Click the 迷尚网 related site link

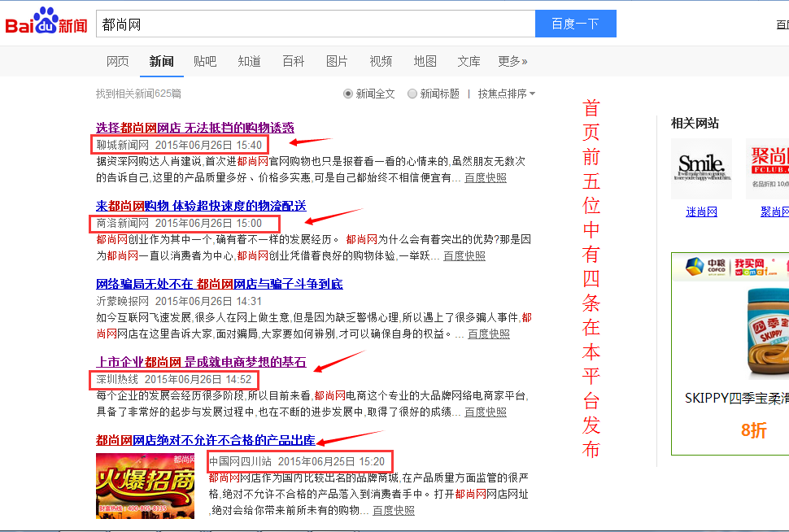(x=701, y=211)
